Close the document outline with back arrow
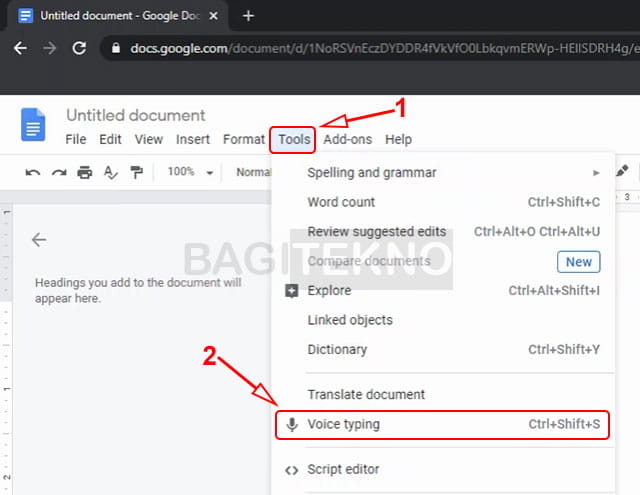The image size is (640, 495). click(39, 240)
